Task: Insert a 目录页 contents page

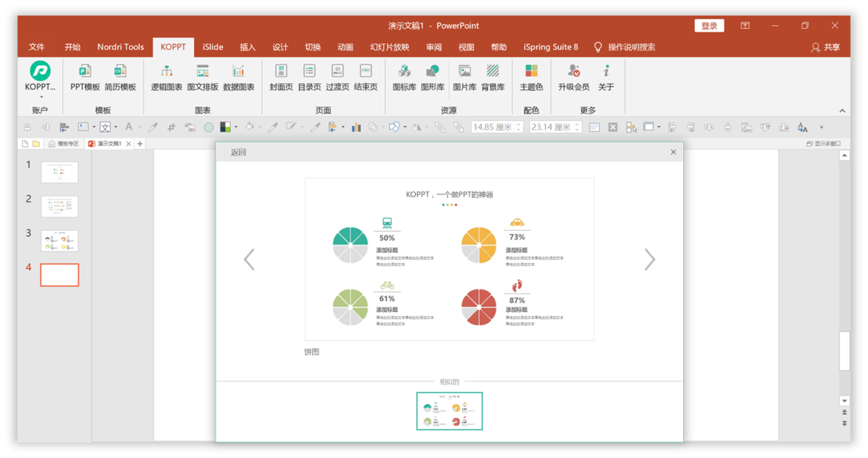Action: click(309, 77)
